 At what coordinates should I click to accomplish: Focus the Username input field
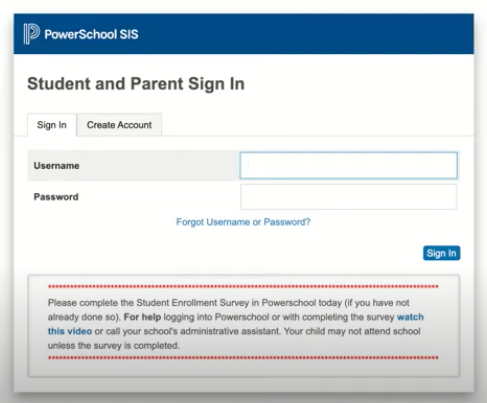coord(349,166)
